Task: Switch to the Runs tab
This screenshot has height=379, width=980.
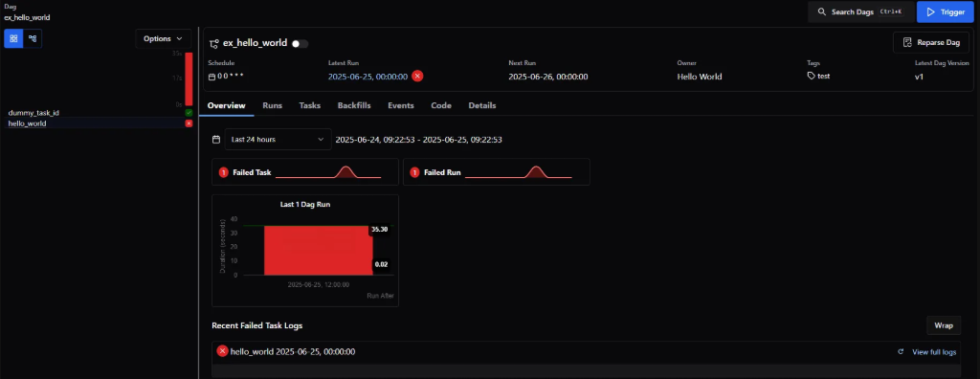Action: [x=273, y=105]
